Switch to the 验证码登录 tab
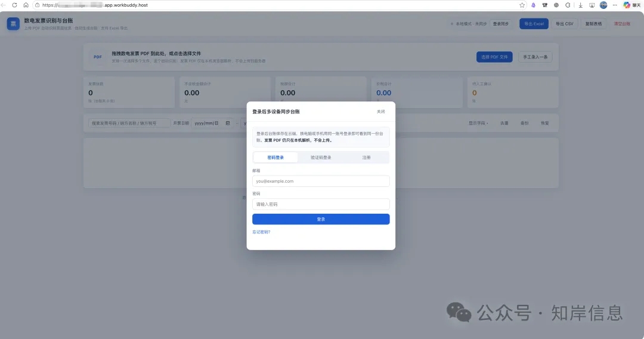This screenshot has height=339, width=644. (x=321, y=158)
